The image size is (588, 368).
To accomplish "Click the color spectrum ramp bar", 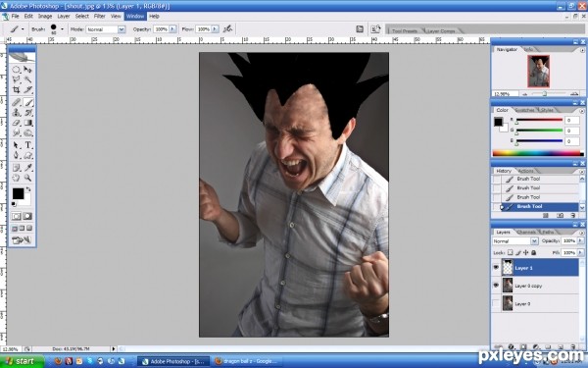I will click(538, 153).
